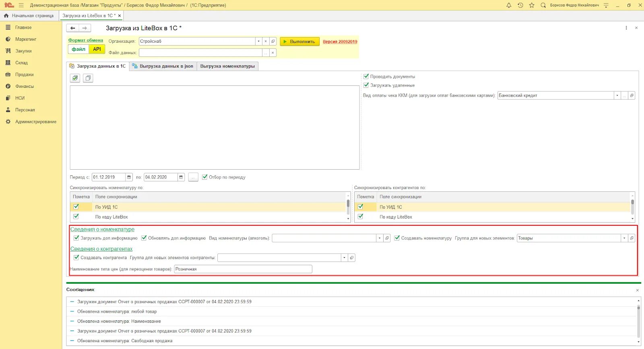The height and width of the screenshot is (349, 644).
Task: Toggle the Загружать удаленные checkbox
Action: pos(366,85)
